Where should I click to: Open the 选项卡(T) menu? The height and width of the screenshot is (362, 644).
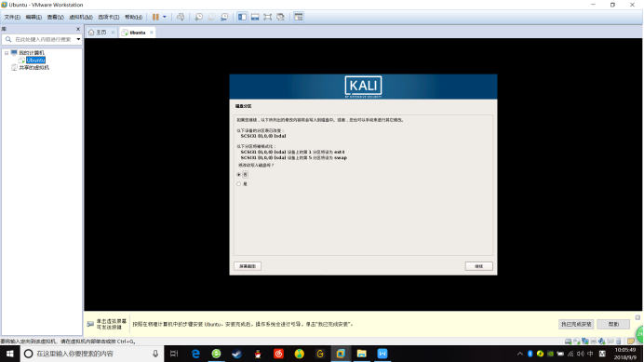109,18
